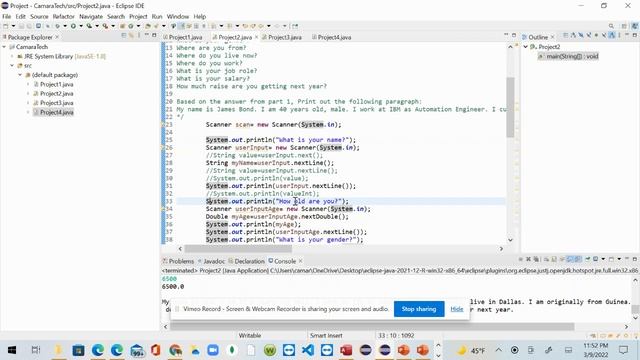Click the Hide link in sharing bar
The image size is (640, 360).
pyautogui.click(x=457, y=309)
